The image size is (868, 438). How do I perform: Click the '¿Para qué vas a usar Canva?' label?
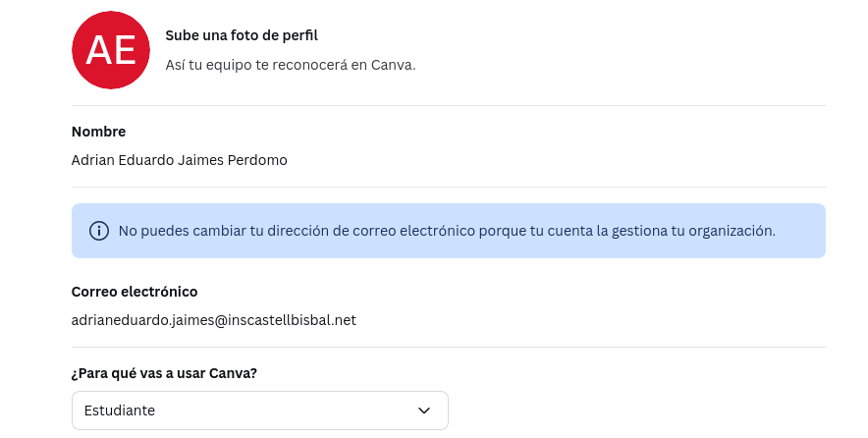[x=164, y=373]
